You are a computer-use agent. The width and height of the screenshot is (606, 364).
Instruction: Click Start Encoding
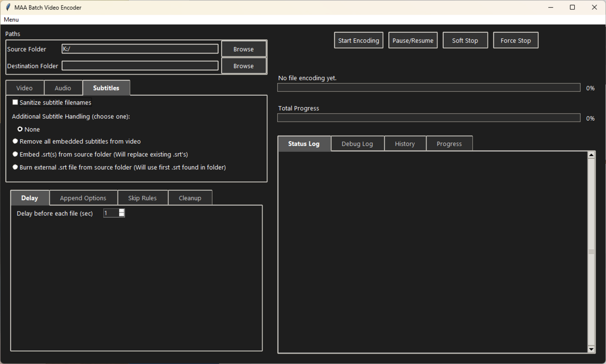(358, 40)
